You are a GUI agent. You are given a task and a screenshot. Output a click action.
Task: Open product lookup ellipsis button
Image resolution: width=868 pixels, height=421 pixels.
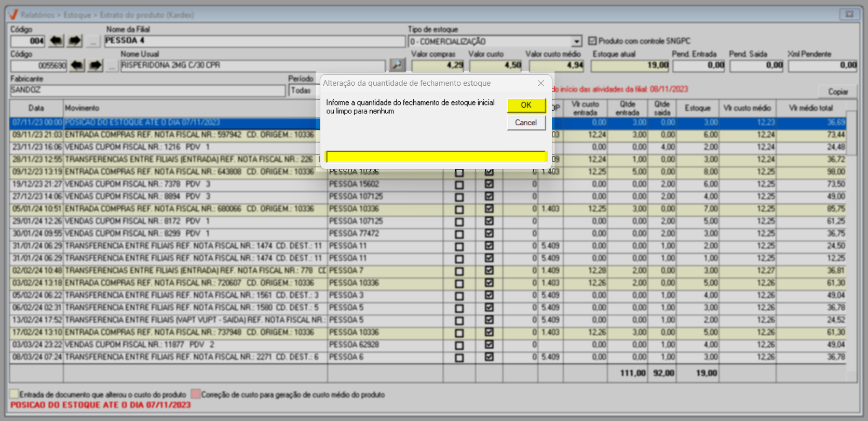click(x=112, y=65)
